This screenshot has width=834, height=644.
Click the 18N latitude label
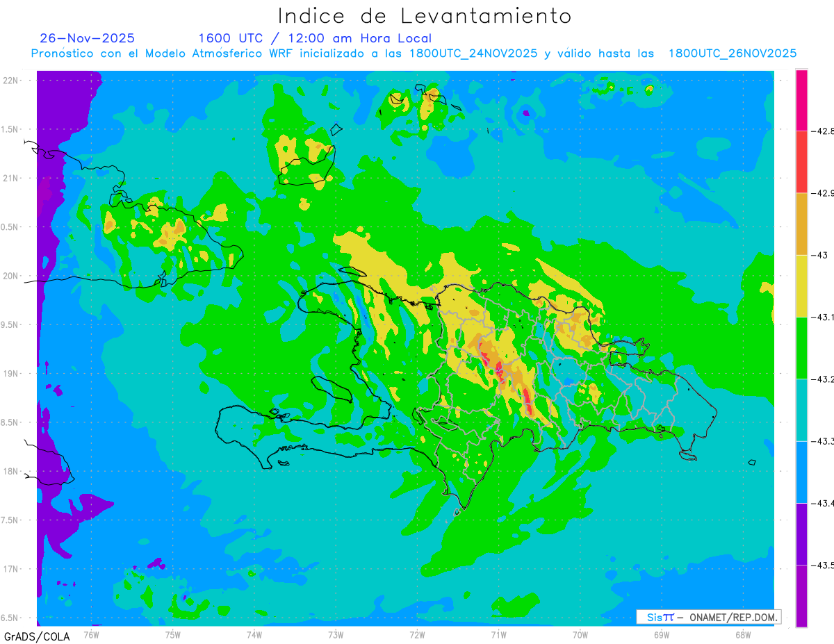11,471
